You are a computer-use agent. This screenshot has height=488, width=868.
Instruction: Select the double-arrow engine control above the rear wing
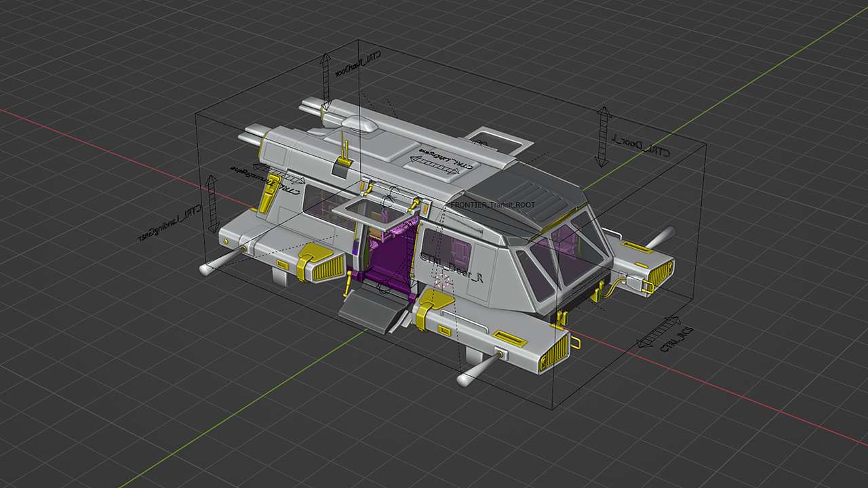[279, 174]
